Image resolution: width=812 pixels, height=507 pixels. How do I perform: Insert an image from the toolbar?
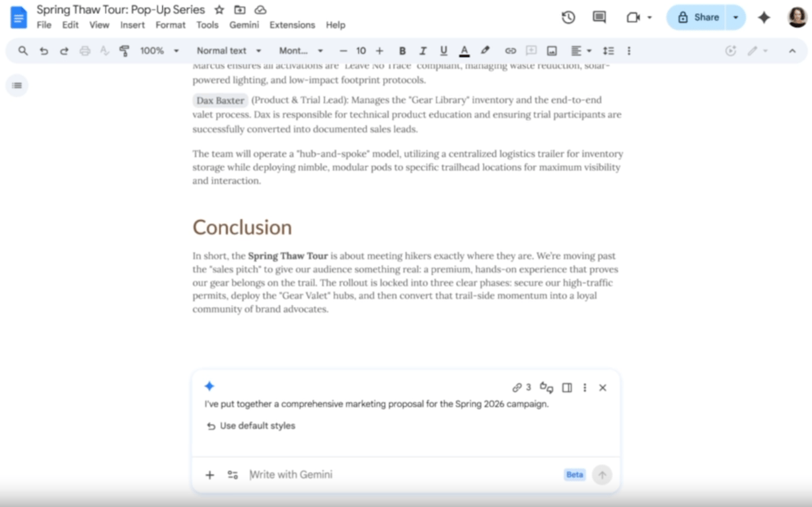(550, 50)
